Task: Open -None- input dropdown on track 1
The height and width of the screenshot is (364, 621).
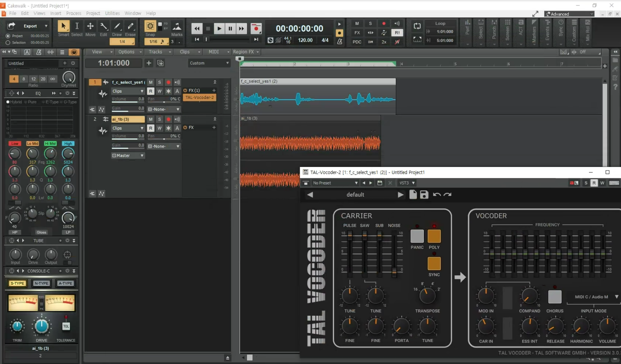Action: [164, 109]
